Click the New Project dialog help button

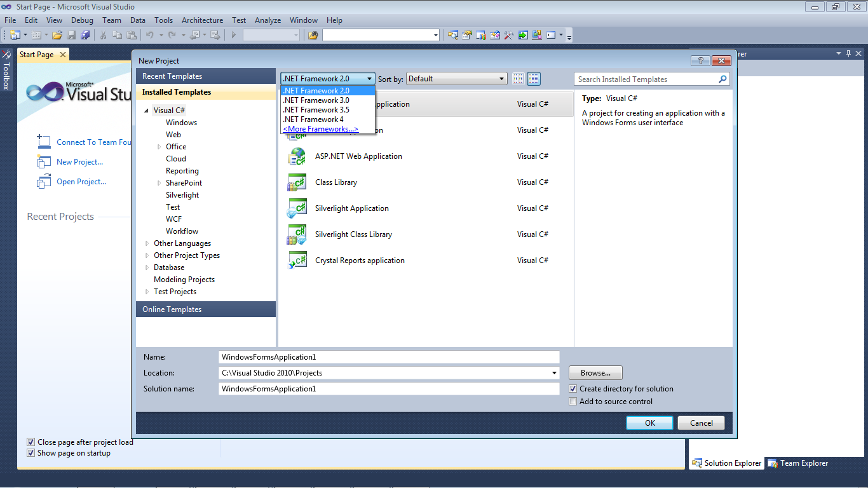700,61
